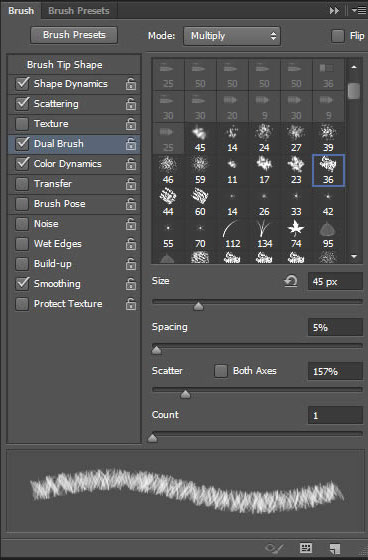This screenshot has width=368, height=560.
Task: Select the maple leaf brush 74
Action: [296, 235]
